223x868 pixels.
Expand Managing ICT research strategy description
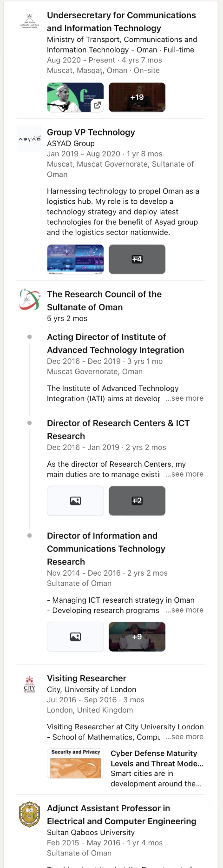pos(184,610)
